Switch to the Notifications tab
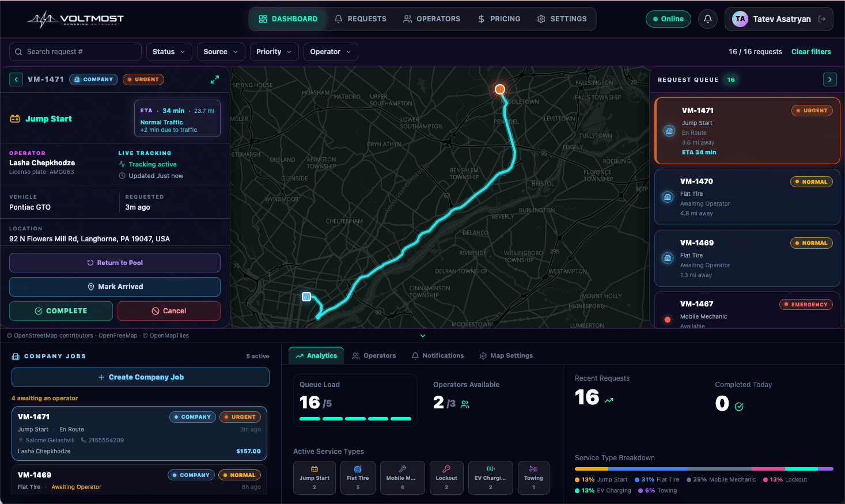The height and width of the screenshot is (504, 845). click(438, 356)
